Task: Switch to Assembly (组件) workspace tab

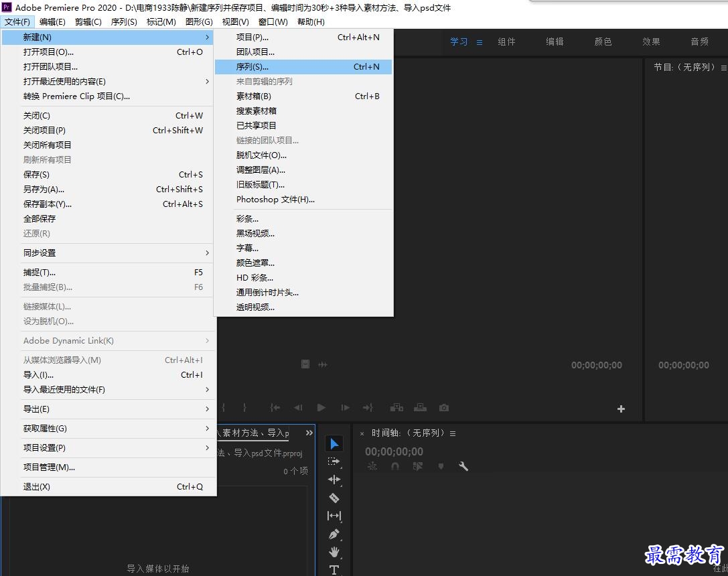Action: point(506,42)
